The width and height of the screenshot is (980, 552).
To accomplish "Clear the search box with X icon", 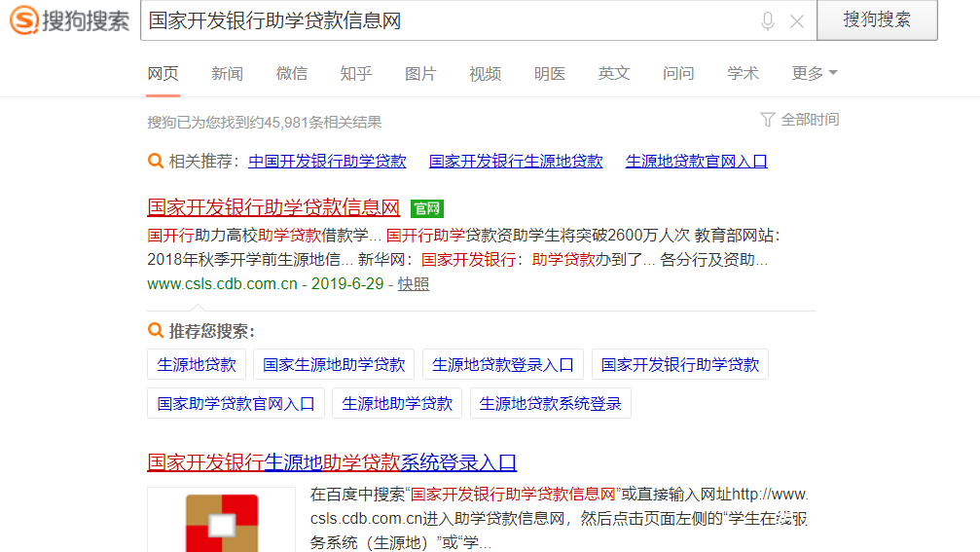I will point(797,21).
